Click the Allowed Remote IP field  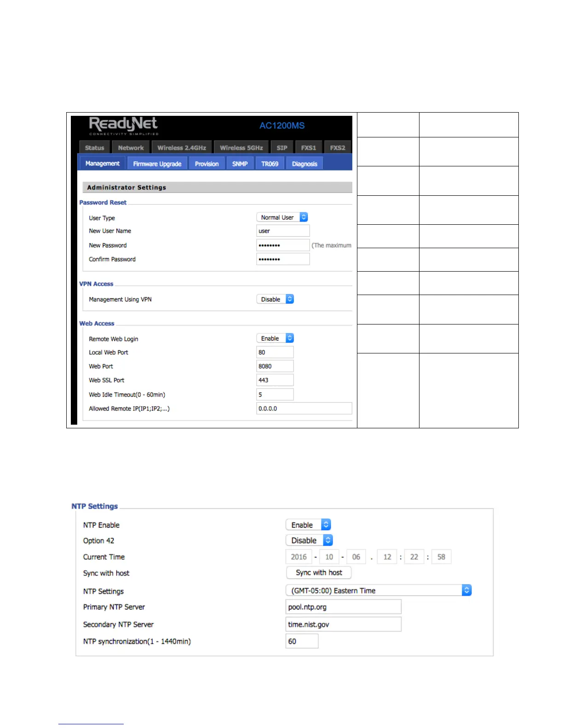tap(304, 408)
